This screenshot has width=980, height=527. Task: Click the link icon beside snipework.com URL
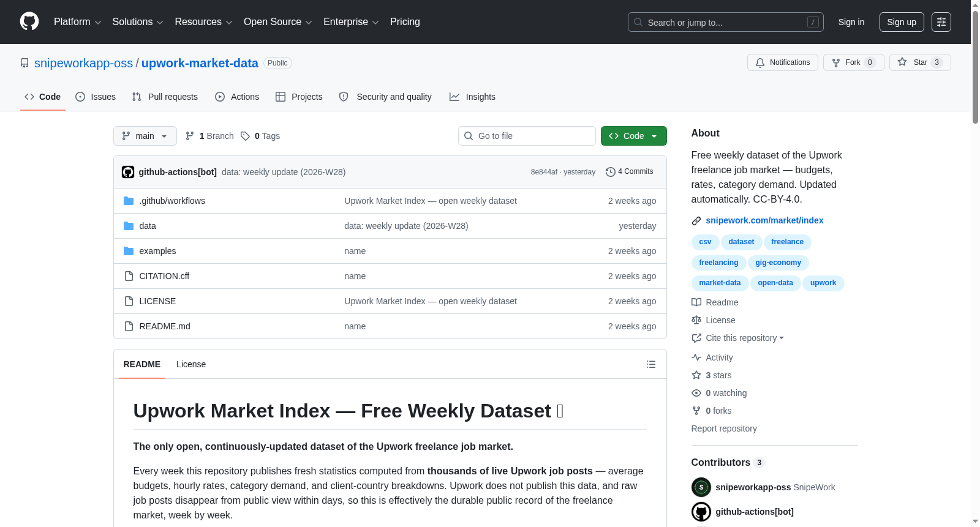point(696,221)
